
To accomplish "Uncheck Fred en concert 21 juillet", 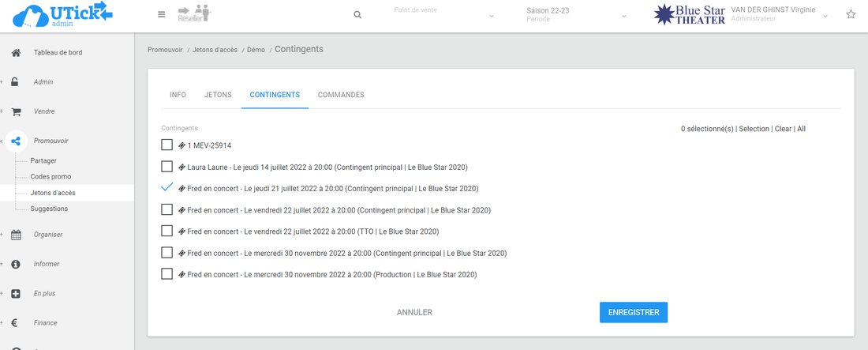I will (166, 188).
